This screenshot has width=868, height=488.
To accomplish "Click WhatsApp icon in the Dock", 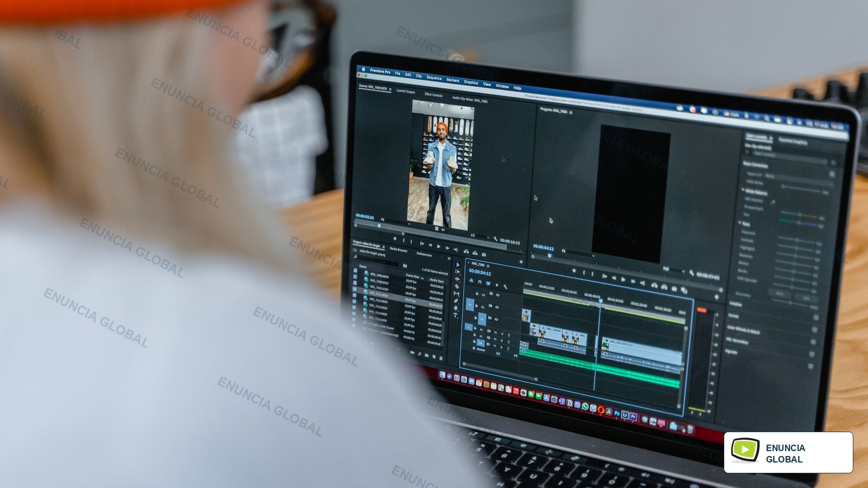I will click(585, 406).
